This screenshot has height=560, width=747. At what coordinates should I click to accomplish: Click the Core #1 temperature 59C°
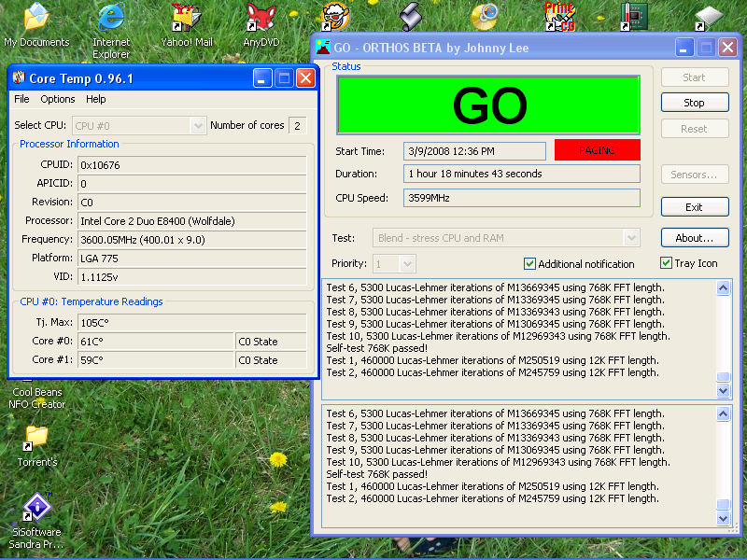(x=156, y=360)
